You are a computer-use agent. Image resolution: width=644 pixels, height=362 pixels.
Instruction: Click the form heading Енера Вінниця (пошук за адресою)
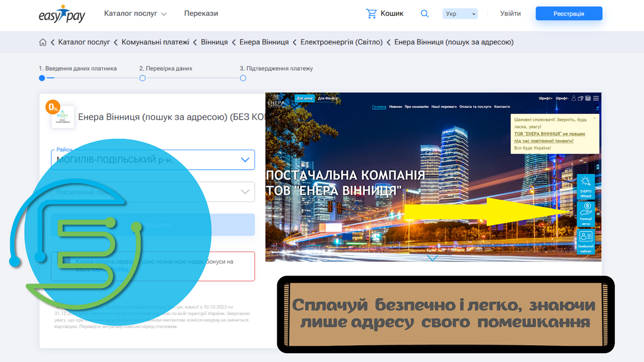pyautogui.click(x=171, y=117)
